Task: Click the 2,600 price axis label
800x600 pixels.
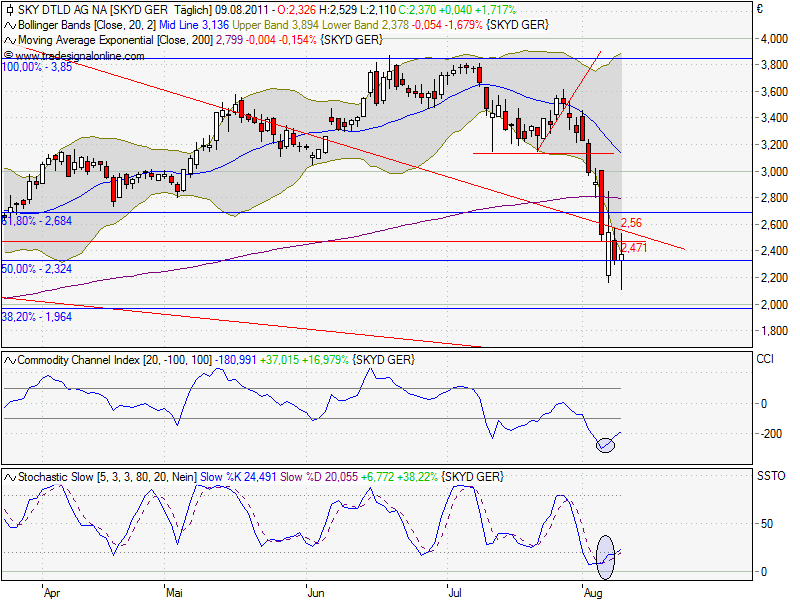Action: point(774,224)
